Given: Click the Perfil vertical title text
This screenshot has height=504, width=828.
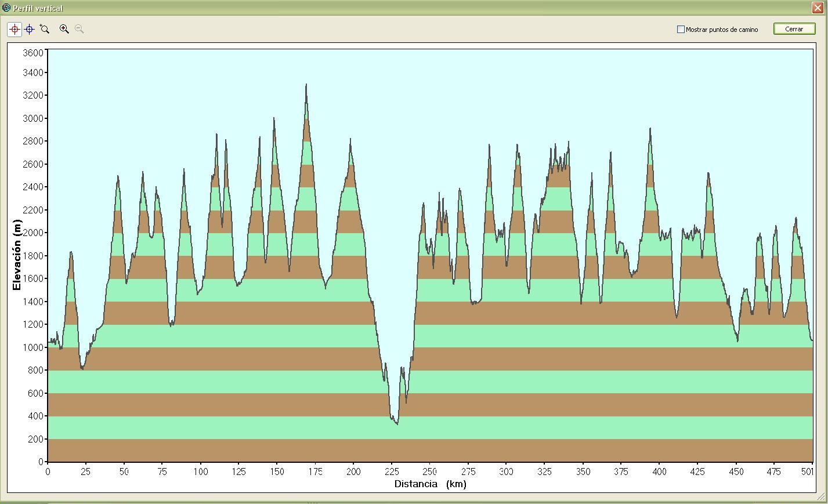Looking at the screenshot, I should pyautogui.click(x=38, y=8).
